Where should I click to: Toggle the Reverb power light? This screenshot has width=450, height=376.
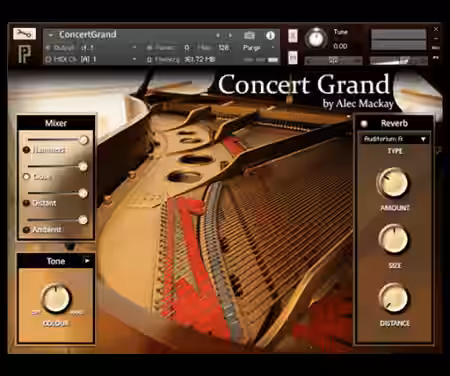point(364,124)
